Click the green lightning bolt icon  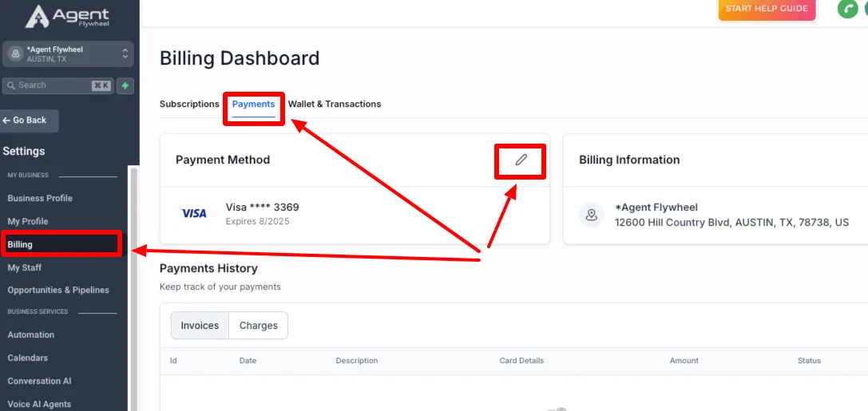coord(125,85)
